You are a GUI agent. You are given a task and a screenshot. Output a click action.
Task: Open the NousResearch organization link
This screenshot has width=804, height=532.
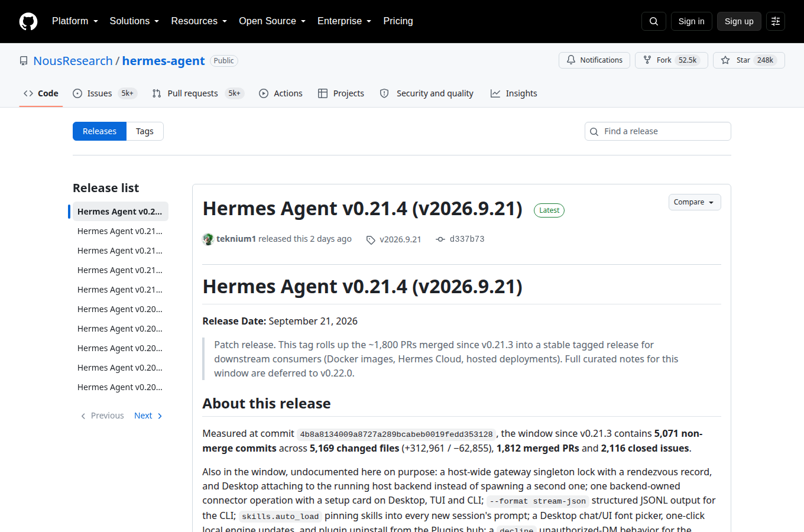[73, 61]
